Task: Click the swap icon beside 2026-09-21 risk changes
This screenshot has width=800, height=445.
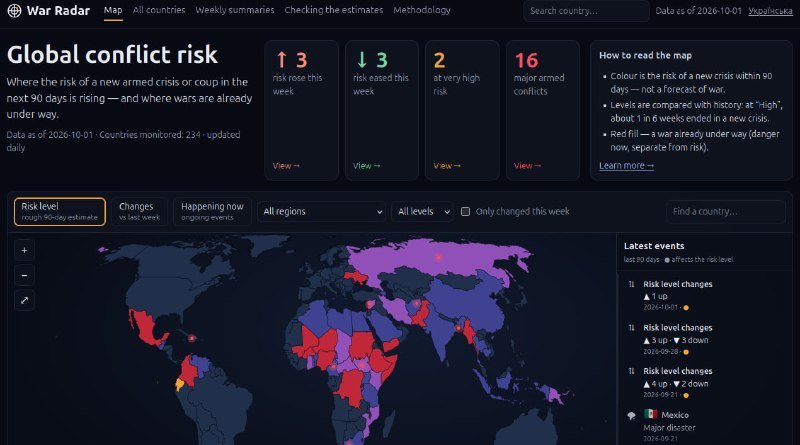Action: tap(631, 371)
